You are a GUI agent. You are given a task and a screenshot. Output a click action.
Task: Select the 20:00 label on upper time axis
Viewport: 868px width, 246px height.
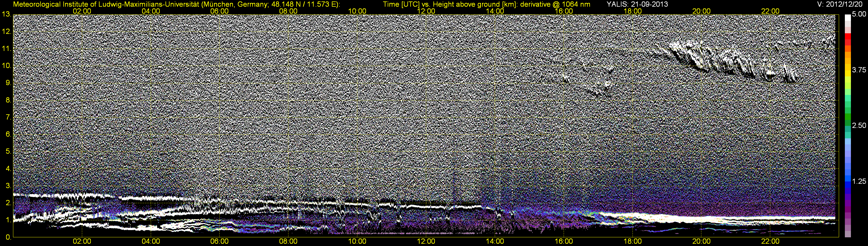tap(702, 11)
